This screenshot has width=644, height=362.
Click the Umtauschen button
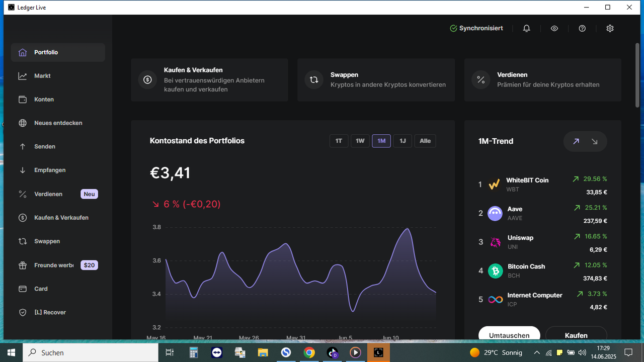coord(509,334)
